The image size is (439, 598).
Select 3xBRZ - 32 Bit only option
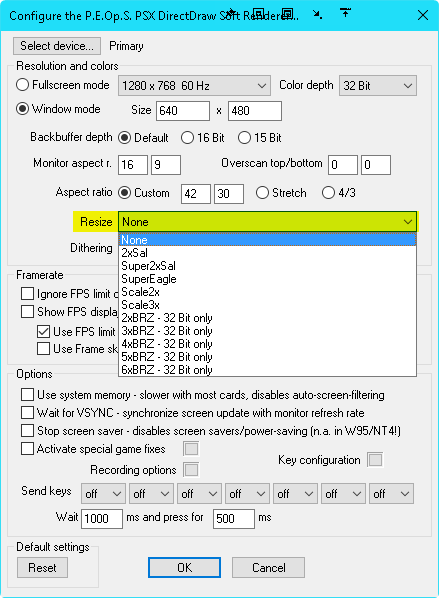pyautogui.click(x=267, y=331)
